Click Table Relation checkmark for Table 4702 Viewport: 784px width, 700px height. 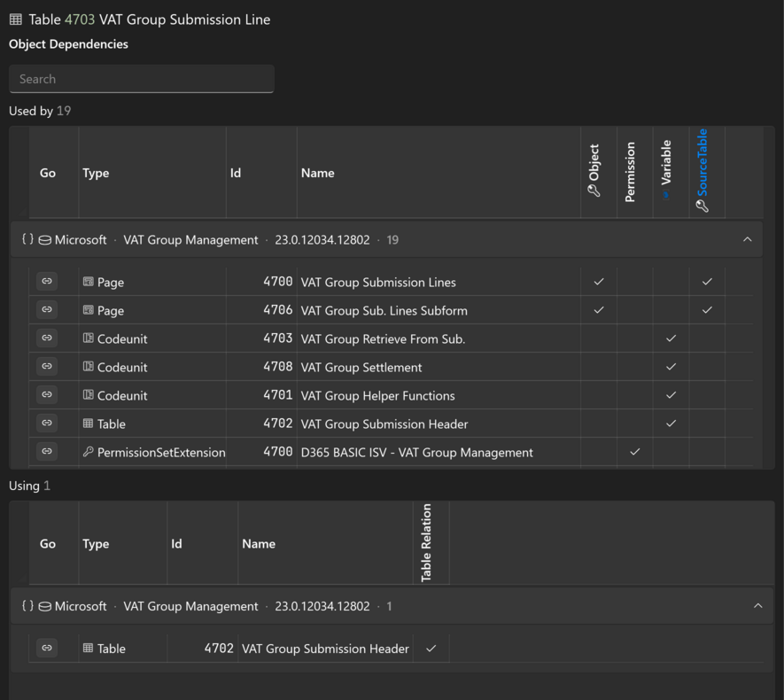431,649
